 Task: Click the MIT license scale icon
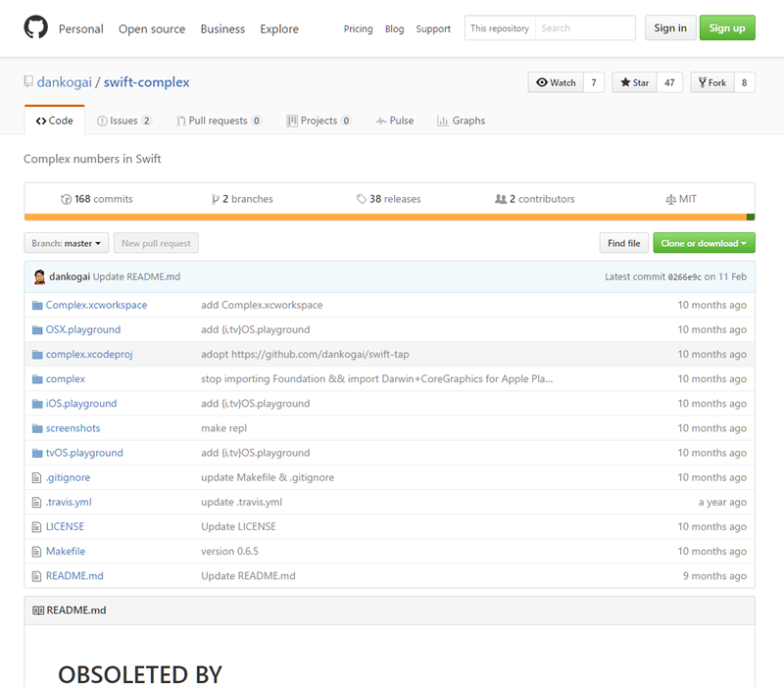coord(670,199)
